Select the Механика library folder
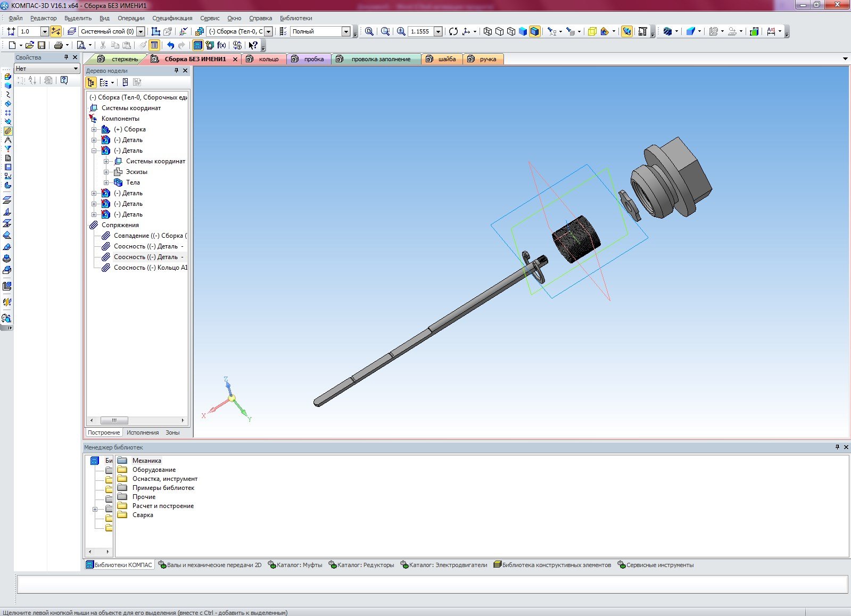Screen dimensions: 851x616 (x=146, y=461)
